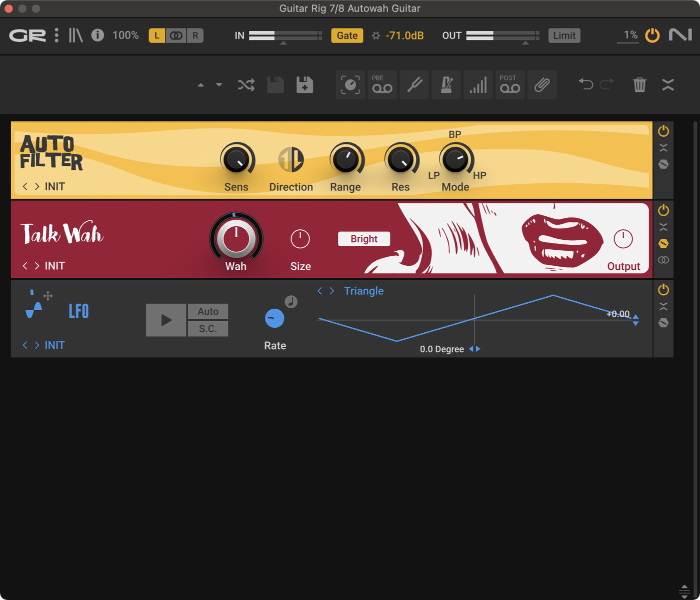Click the Talk Wah Size knob
Screen dimensions: 700x600
point(300,239)
